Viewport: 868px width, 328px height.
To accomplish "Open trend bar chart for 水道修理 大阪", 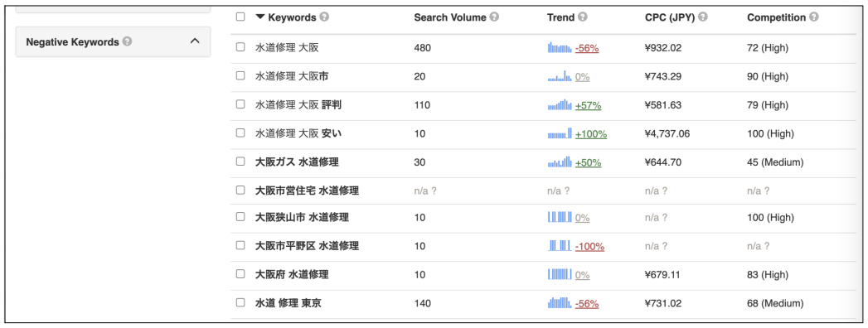I will click(560, 47).
